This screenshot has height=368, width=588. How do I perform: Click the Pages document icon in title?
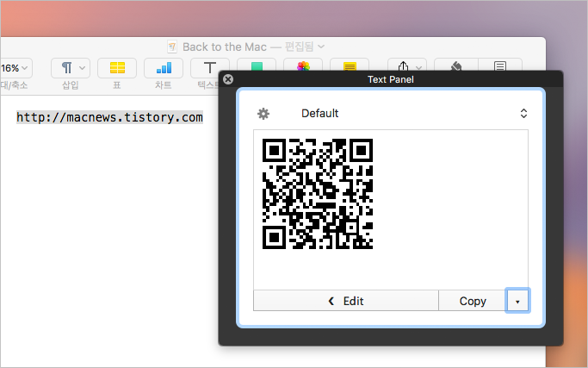click(x=172, y=47)
